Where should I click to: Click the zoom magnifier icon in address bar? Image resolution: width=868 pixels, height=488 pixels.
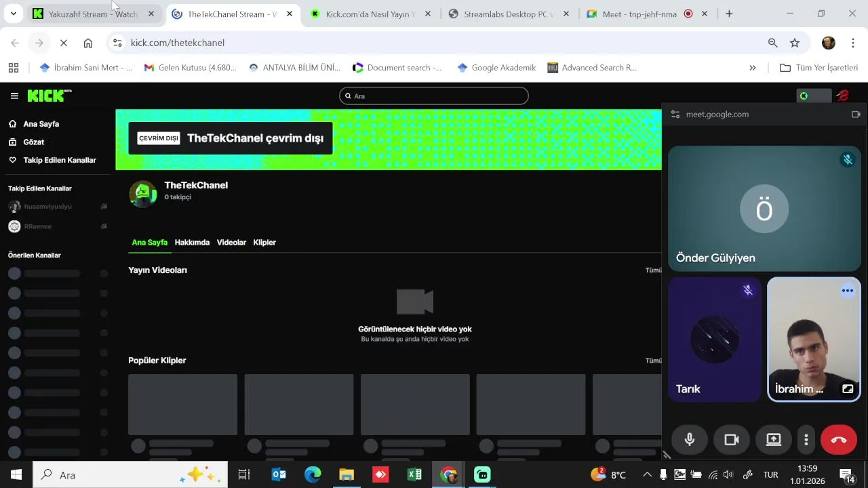coord(772,43)
